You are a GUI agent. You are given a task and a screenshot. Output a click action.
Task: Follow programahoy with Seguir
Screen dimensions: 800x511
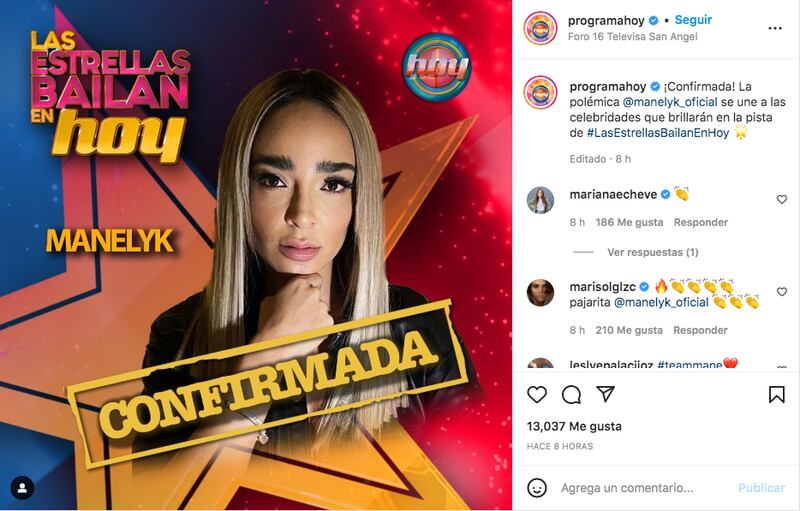[693, 20]
